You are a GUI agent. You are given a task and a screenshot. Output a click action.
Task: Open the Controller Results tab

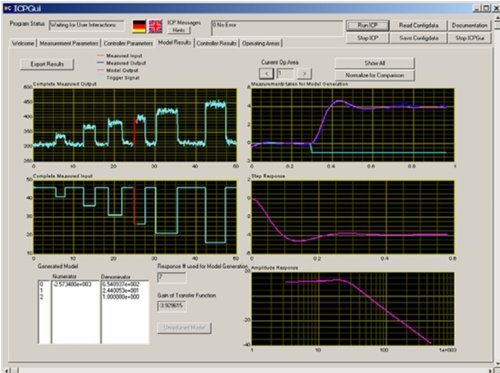click(x=217, y=43)
